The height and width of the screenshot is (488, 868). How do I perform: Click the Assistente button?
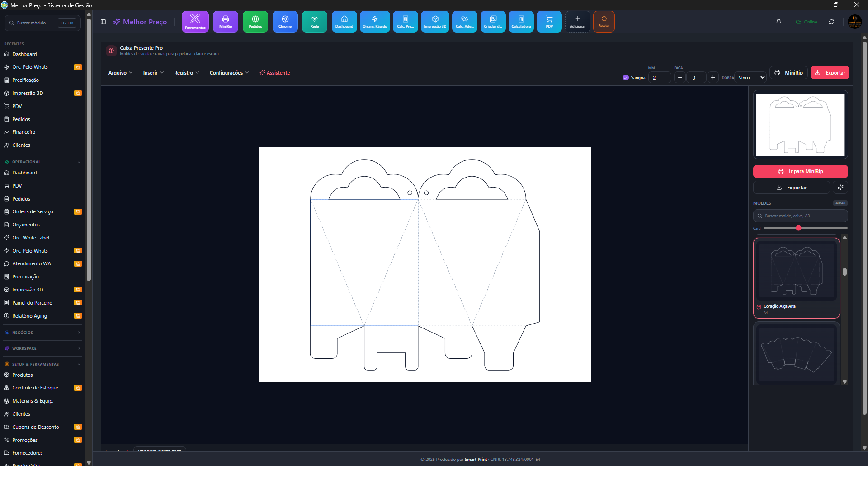275,73
